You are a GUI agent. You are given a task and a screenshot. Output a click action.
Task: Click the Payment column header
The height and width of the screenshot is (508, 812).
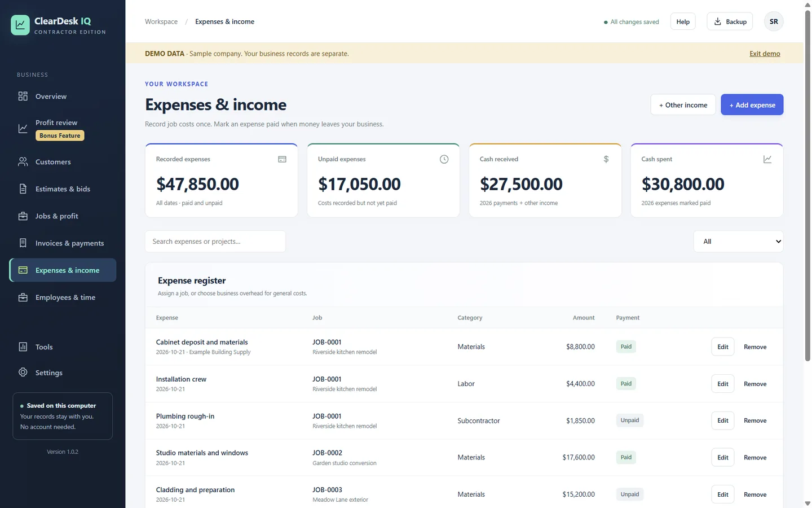628,318
